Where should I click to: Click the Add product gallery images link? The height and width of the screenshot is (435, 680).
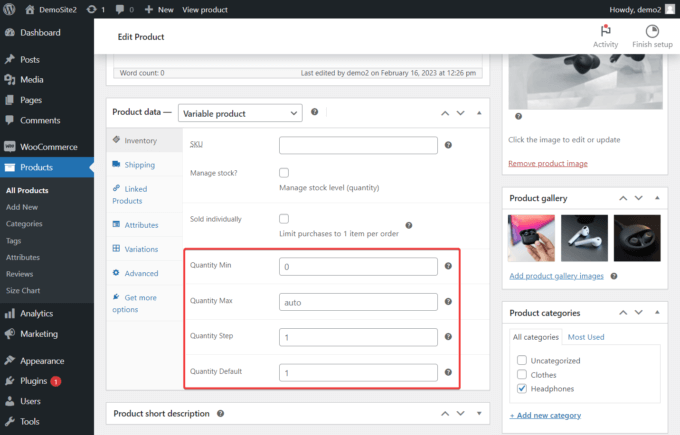tap(556, 276)
